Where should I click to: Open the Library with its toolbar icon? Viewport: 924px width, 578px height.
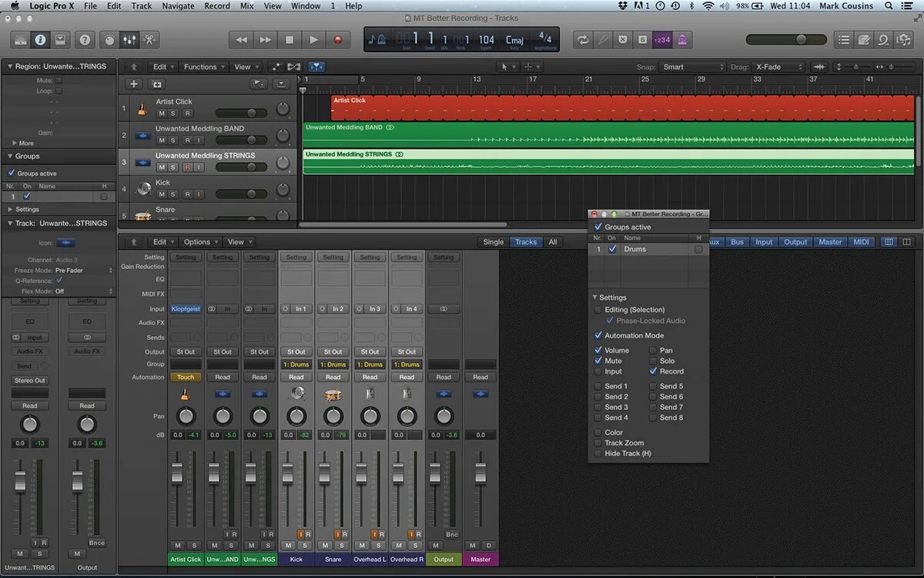(x=21, y=39)
